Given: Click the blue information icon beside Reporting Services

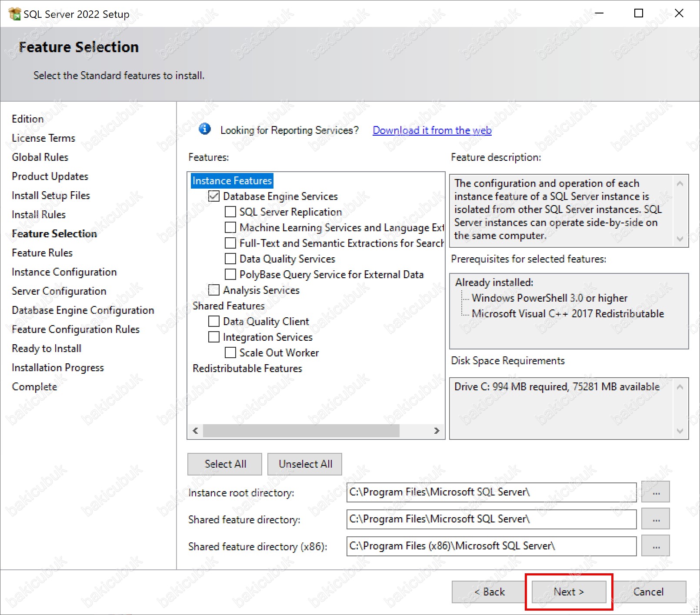Looking at the screenshot, I should coord(205,129).
